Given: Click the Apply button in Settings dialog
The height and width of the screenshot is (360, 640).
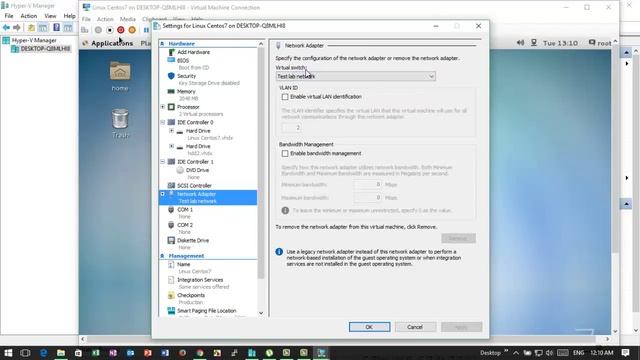Looking at the screenshot, I should pos(461,327).
